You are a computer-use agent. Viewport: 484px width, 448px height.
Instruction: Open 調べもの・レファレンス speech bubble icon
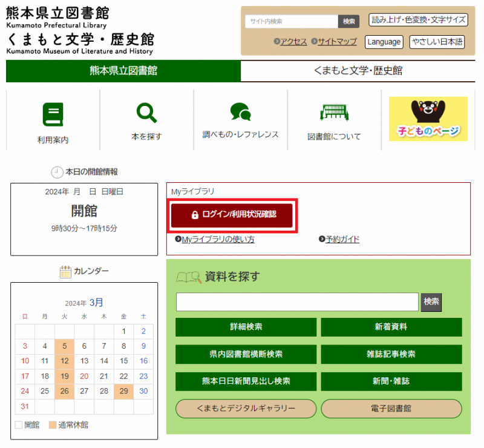click(240, 111)
